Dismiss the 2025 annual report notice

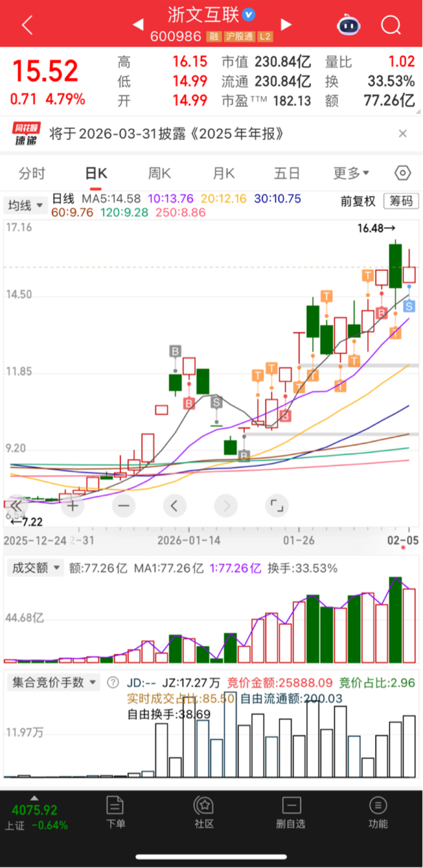click(403, 134)
